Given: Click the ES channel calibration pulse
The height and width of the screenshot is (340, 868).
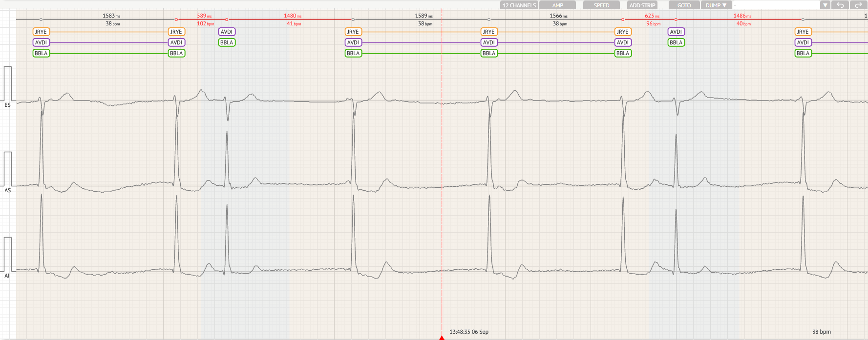Looking at the screenshot, I should (8, 84).
